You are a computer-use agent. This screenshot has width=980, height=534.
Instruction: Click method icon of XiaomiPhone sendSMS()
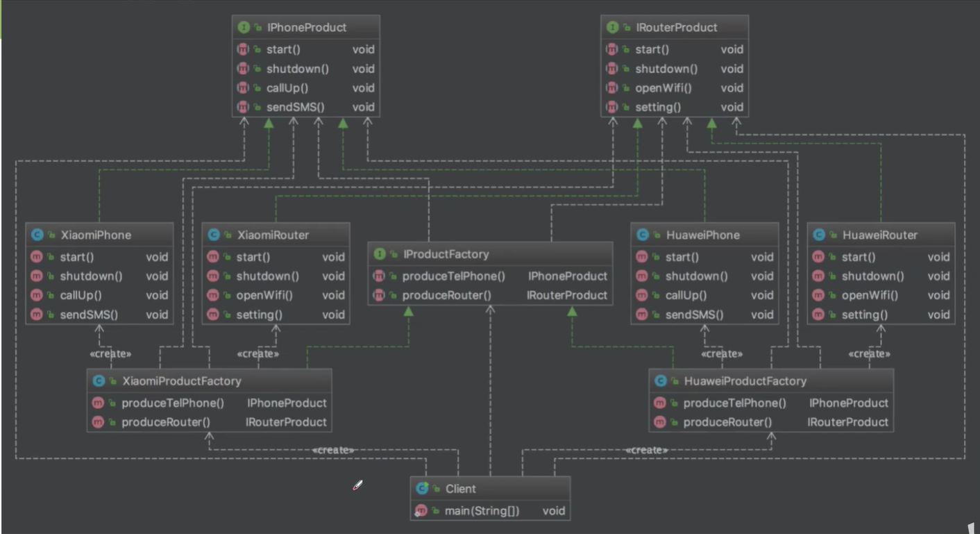36,315
